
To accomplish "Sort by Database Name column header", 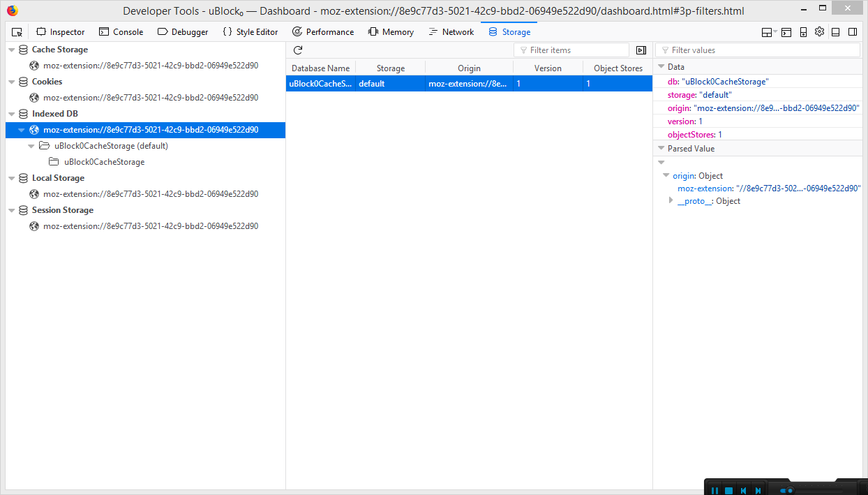I will click(321, 68).
